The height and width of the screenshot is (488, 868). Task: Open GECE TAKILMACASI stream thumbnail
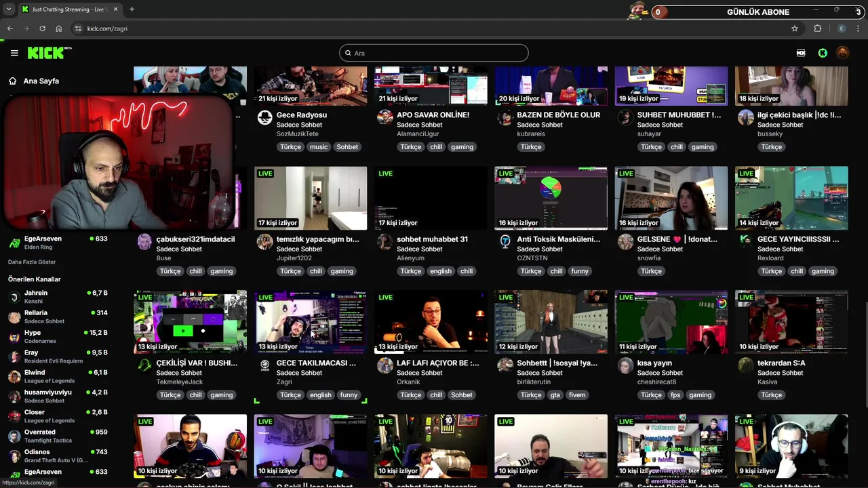(x=311, y=322)
